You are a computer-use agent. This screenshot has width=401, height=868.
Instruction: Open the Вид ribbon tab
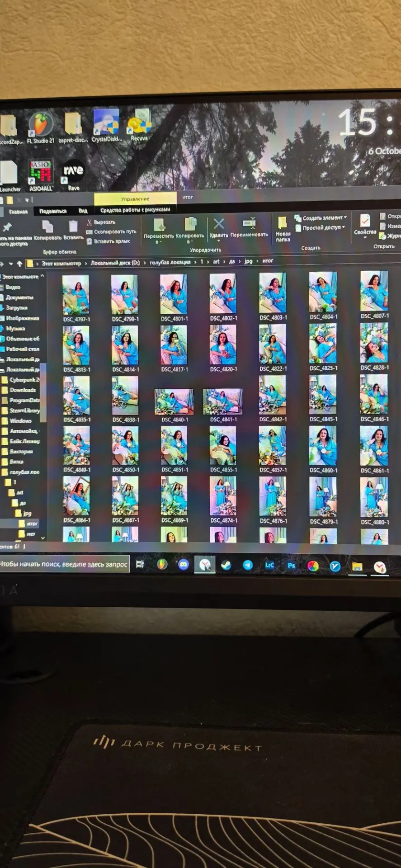[x=83, y=211]
